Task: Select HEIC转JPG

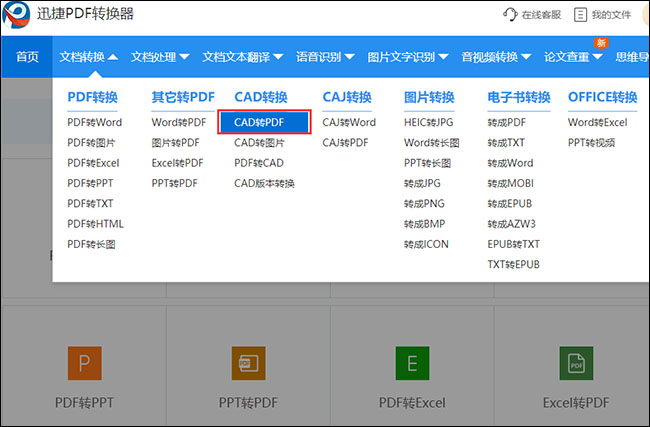Action: pyautogui.click(x=429, y=122)
